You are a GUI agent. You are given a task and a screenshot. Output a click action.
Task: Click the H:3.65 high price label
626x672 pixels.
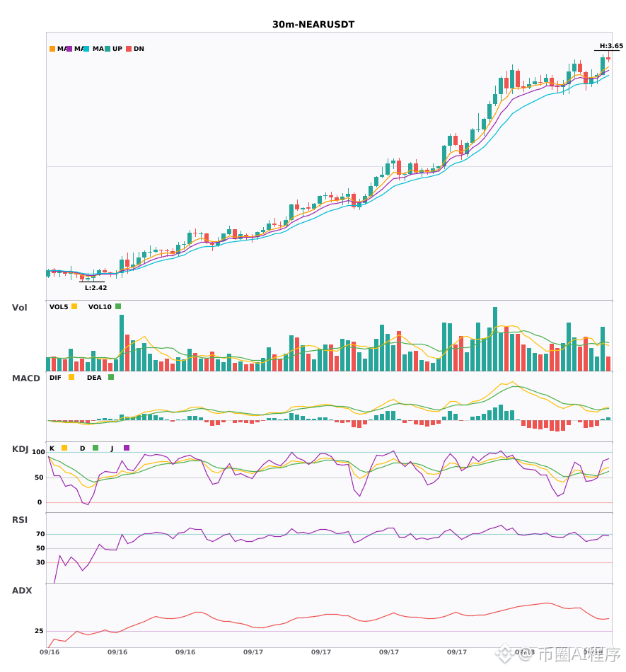tap(611, 46)
